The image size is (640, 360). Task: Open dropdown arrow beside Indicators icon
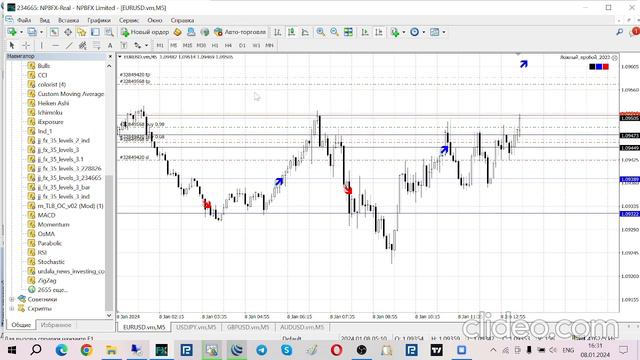coord(404,32)
